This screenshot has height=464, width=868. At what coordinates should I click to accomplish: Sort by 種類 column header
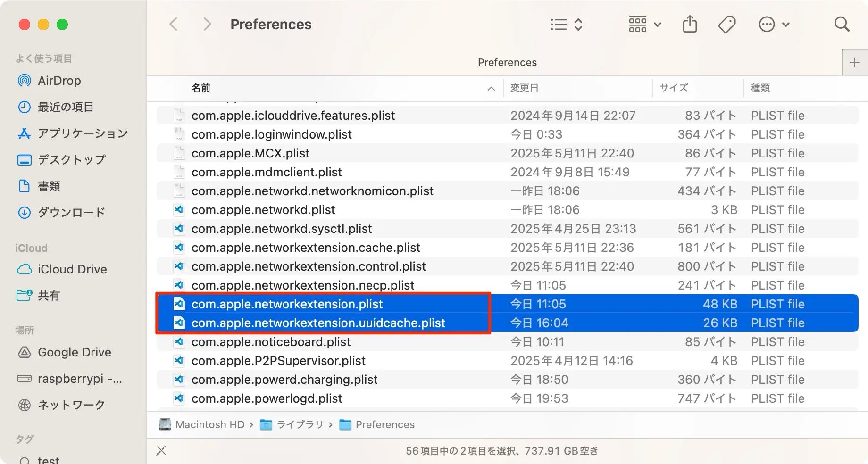(x=760, y=88)
